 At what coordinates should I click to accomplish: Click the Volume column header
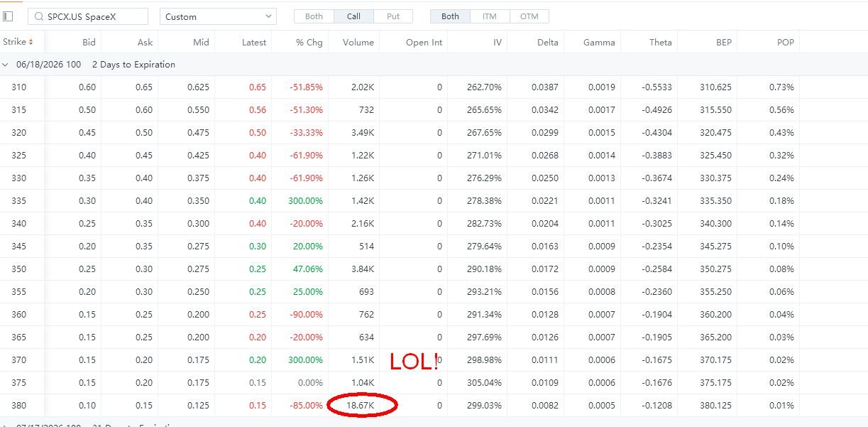[x=358, y=42]
